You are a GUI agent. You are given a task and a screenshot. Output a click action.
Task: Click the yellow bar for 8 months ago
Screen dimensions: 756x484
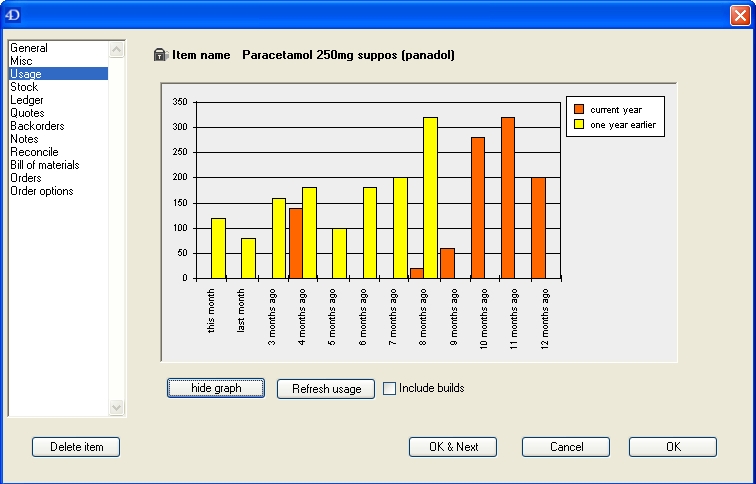431,198
